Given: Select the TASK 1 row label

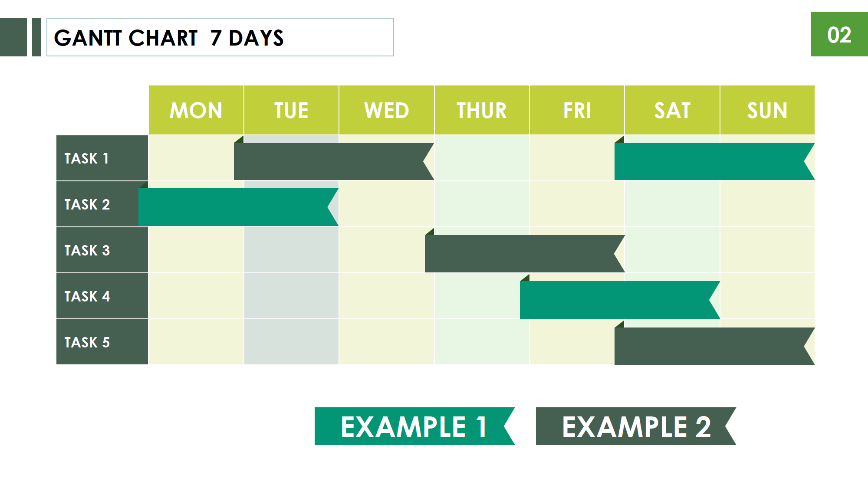Looking at the screenshot, I should click(x=102, y=158).
